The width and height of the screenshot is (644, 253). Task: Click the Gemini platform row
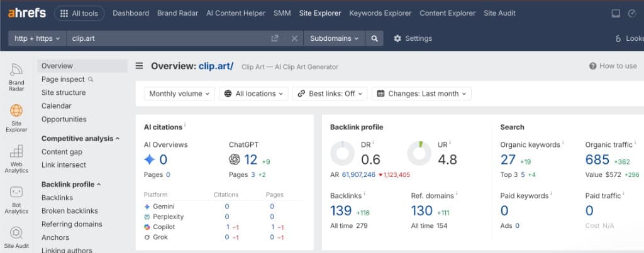(x=223, y=207)
